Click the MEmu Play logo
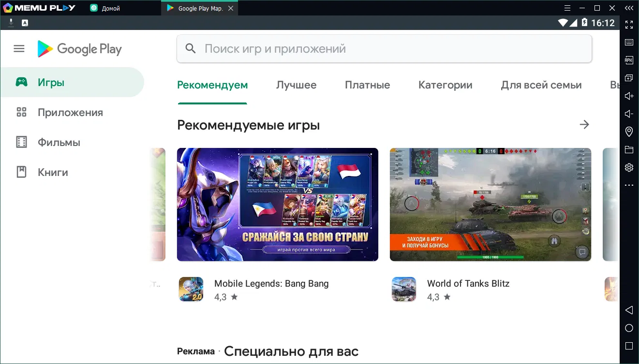Viewport: 639px width, 364px height. point(39,8)
